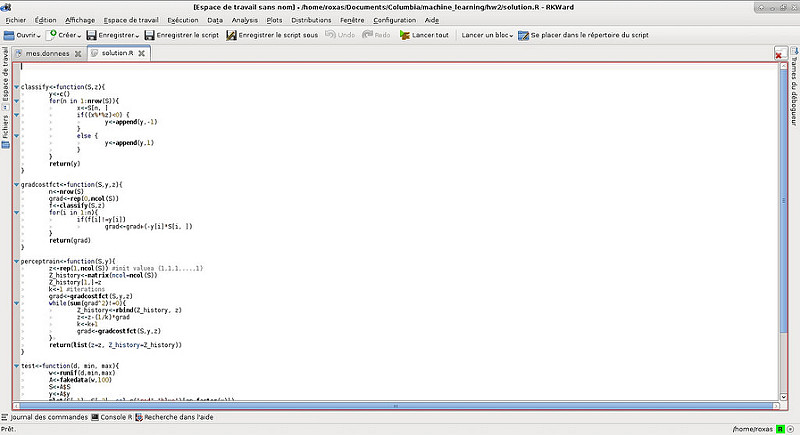Screen dimensions: 800x435
Task: Click the Lancer tout run icon
Action: pyautogui.click(x=405, y=35)
